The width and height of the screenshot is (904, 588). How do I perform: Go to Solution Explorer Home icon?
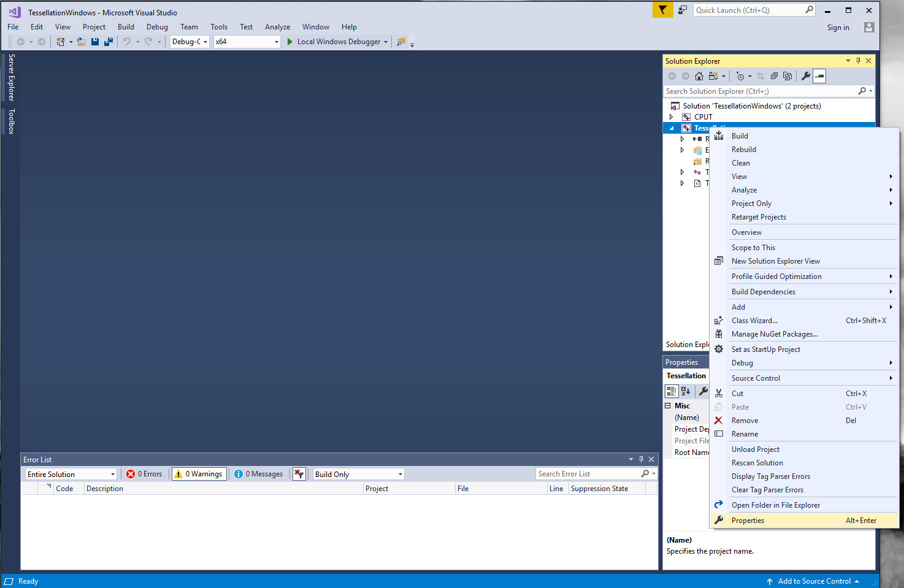(x=699, y=76)
